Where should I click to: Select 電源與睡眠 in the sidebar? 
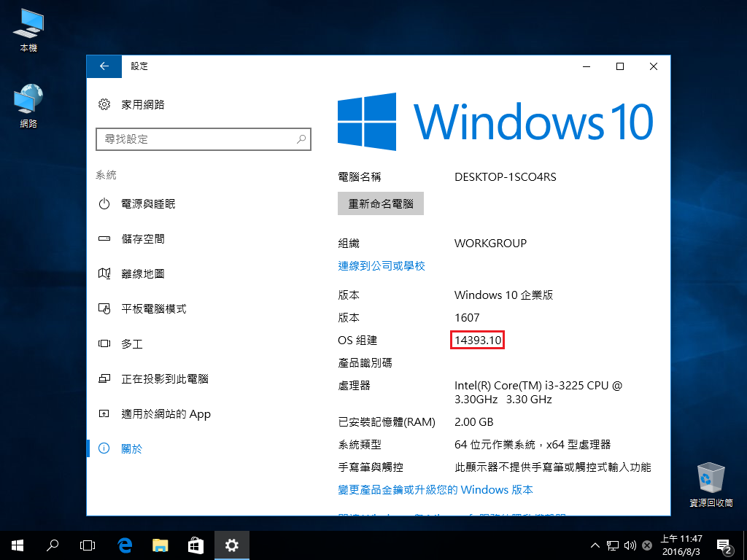pos(199,204)
